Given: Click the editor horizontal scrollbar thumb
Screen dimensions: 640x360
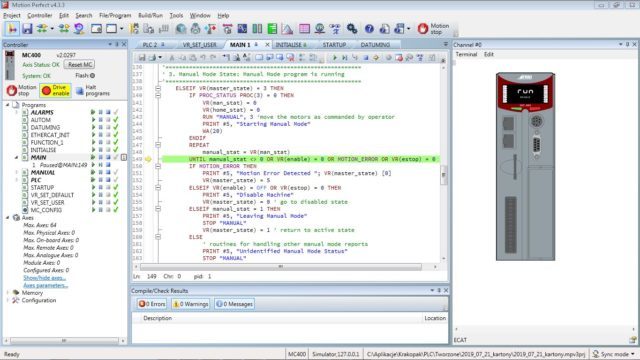Looking at the screenshot, I should pos(280,267).
